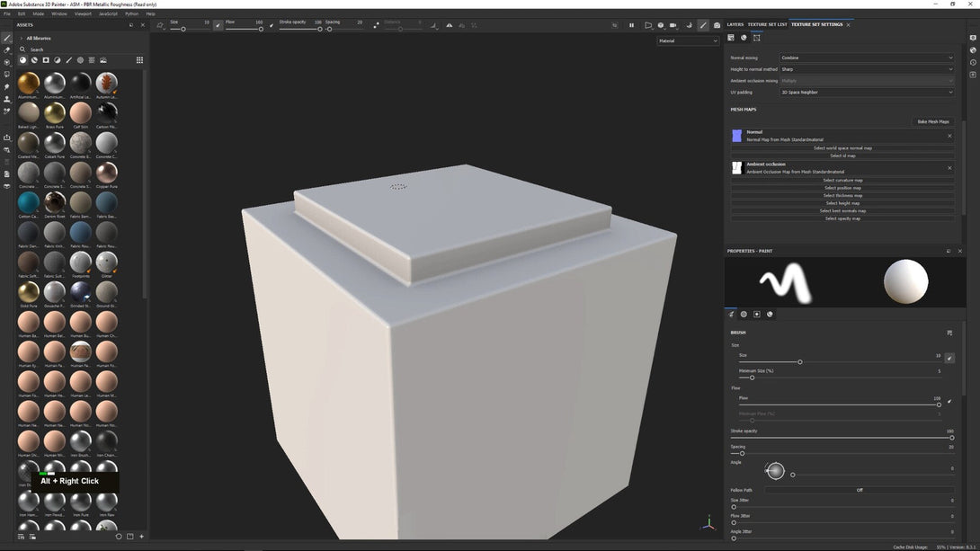This screenshot has width=980, height=551.
Task: Filter assets by brushes slash icon
Action: pos(68,60)
